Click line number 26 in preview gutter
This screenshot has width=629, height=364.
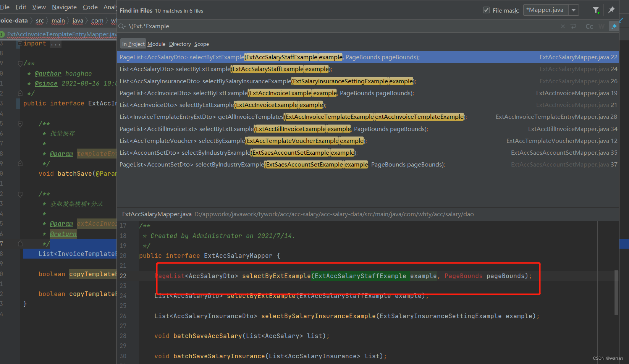(x=123, y=316)
